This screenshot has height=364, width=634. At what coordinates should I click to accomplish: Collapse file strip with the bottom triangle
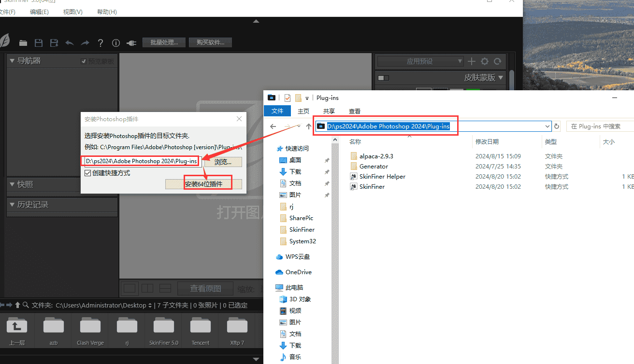click(257, 359)
